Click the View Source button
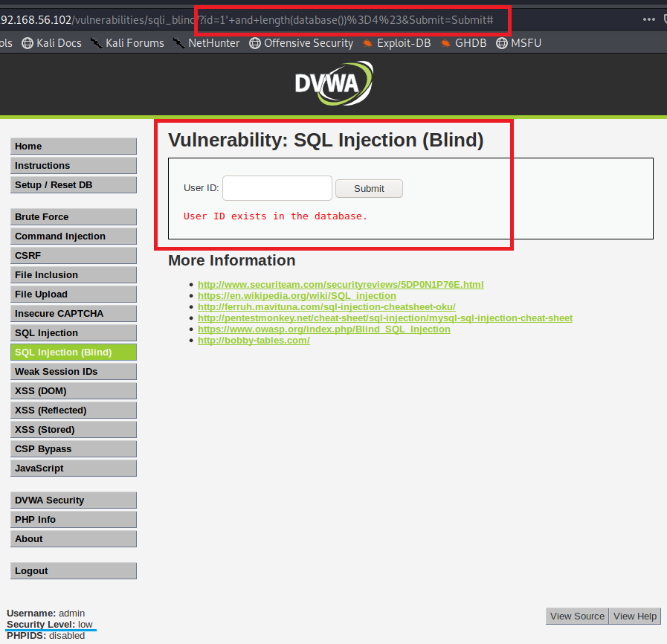The image size is (667, 644). pos(577,616)
